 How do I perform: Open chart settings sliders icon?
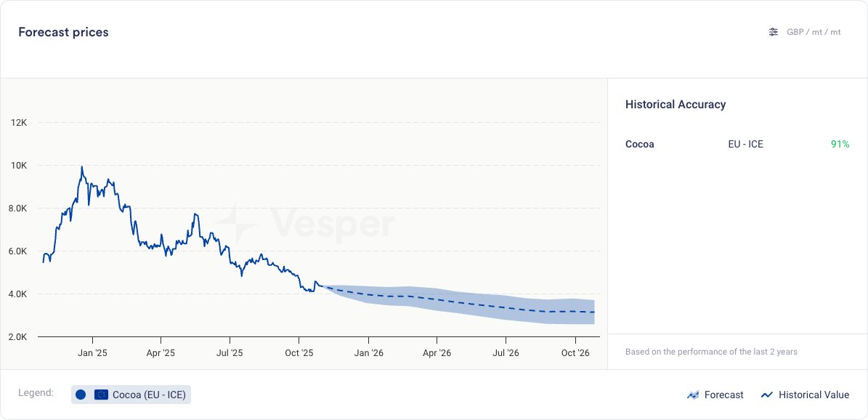tap(774, 32)
